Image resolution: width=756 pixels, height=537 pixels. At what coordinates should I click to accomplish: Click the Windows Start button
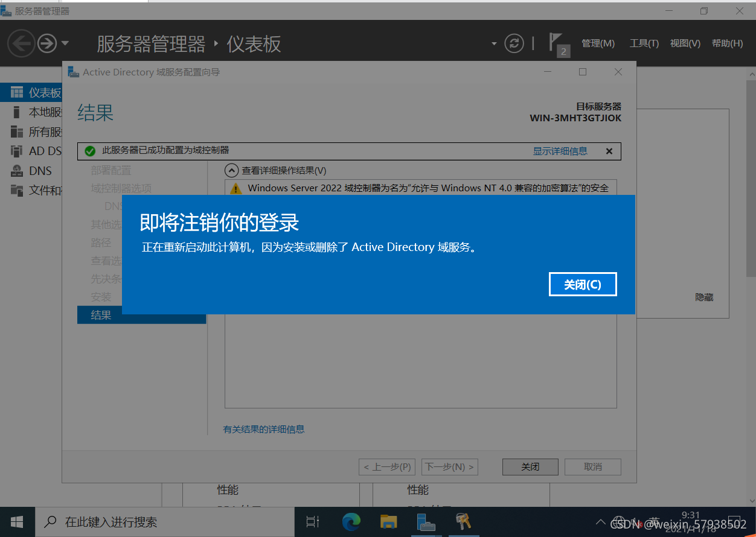(x=17, y=522)
